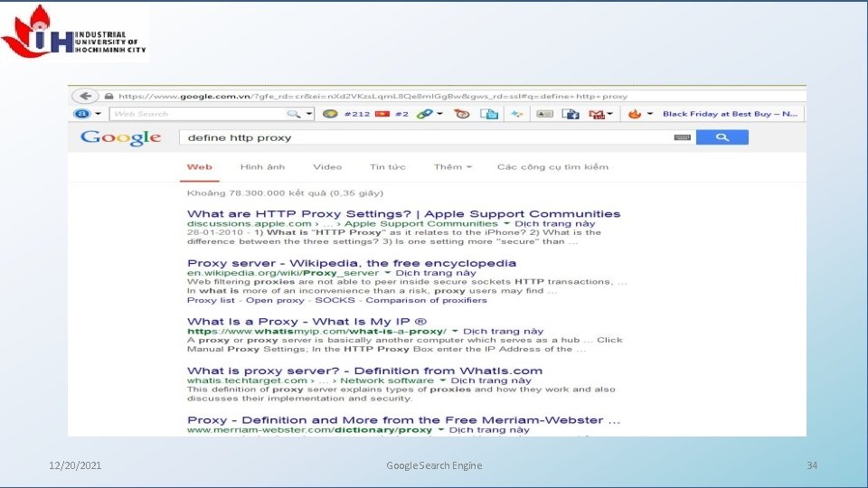Open 'What are HTTP Proxy Settings?' result
The image size is (868, 488).
[403, 214]
